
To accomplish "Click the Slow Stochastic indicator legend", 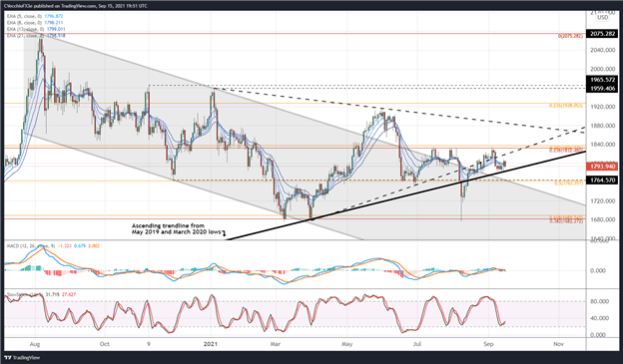I will pos(41,294).
